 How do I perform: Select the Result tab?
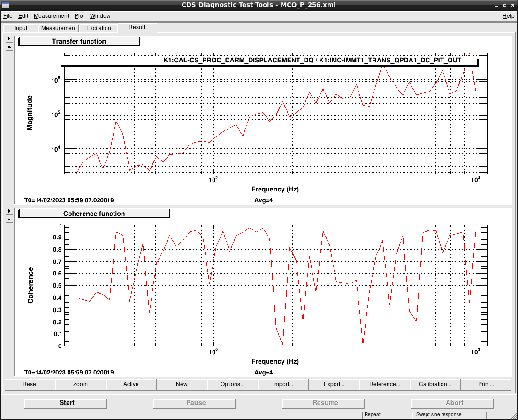(x=137, y=27)
